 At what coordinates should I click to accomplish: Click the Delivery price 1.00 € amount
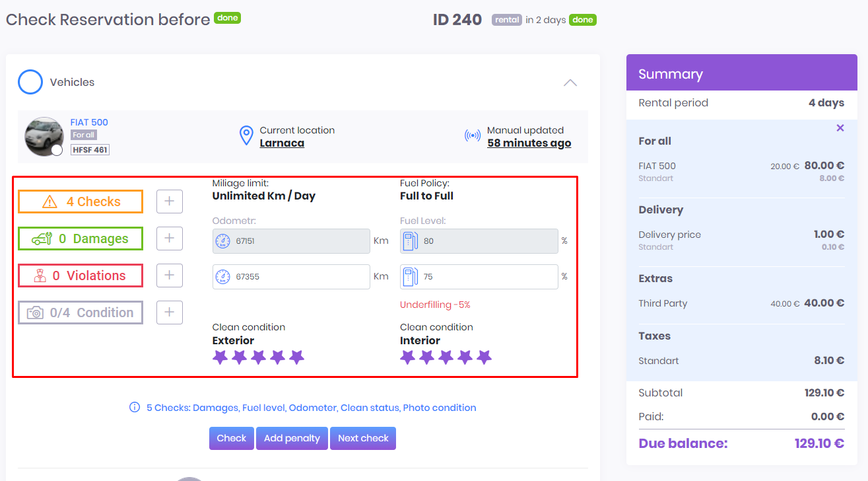[x=829, y=235]
